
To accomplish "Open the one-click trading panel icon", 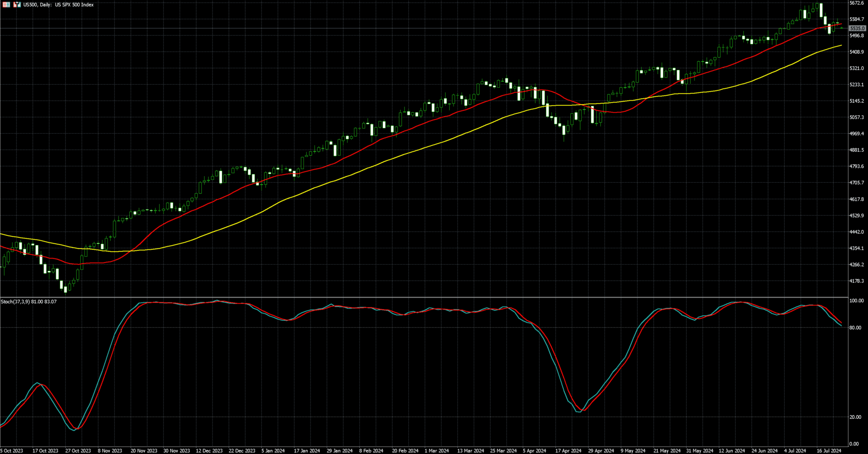I will point(17,5).
